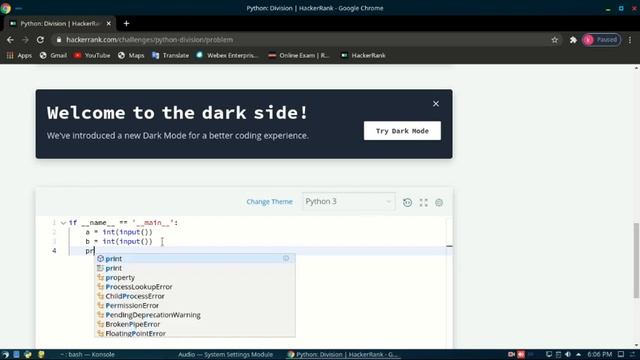The width and height of the screenshot is (640, 360).
Task: Click the icon beside property suggestion
Action: pos(100,277)
